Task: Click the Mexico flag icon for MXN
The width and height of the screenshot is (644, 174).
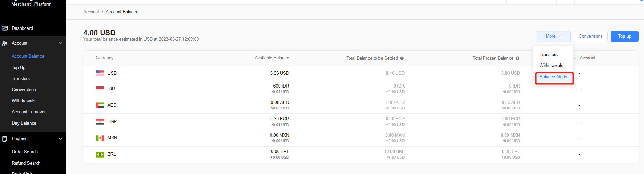Action: (100, 138)
